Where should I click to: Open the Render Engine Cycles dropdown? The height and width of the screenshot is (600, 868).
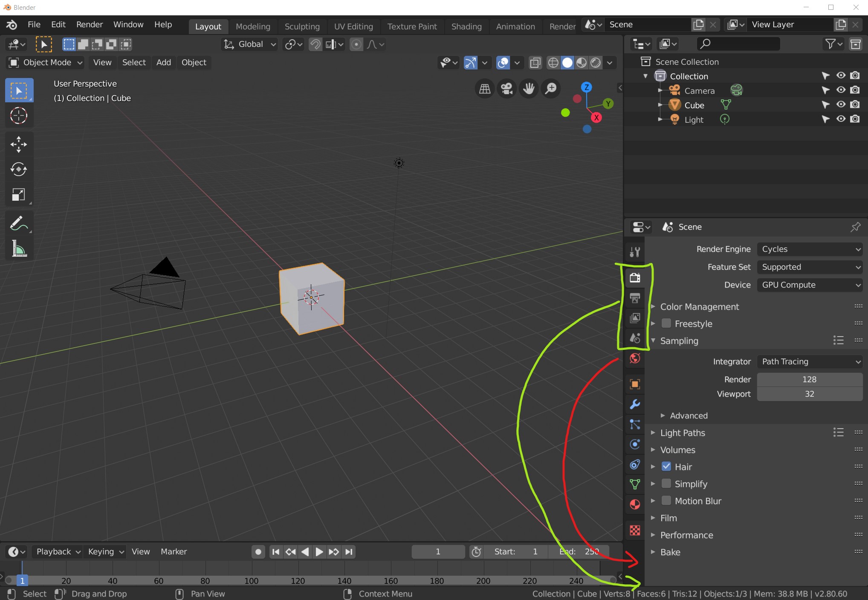810,249
